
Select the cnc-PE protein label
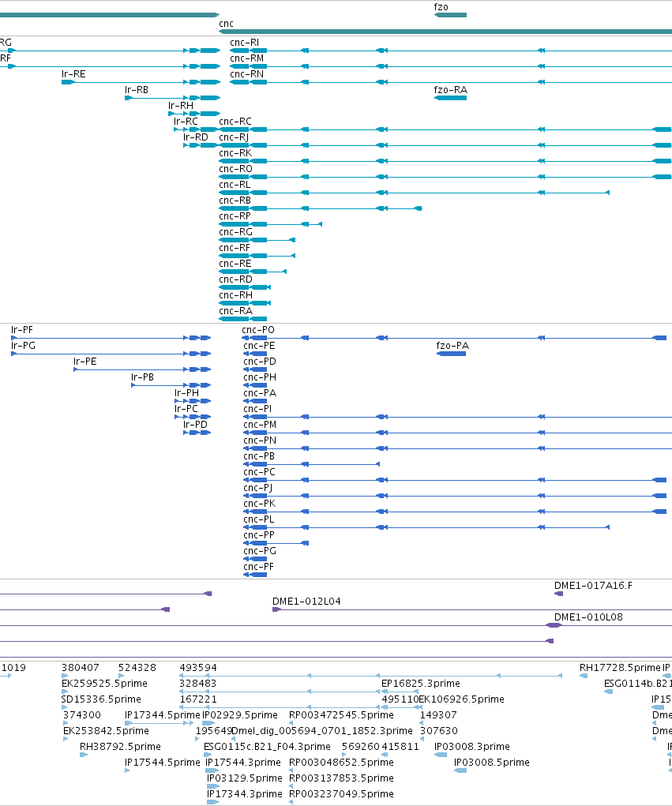259,346
